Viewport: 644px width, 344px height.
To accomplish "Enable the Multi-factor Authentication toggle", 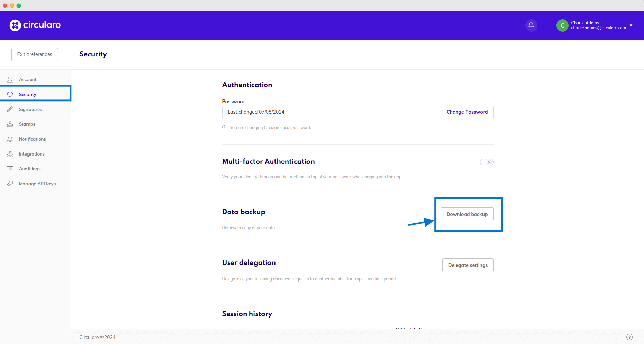I will 487,162.
